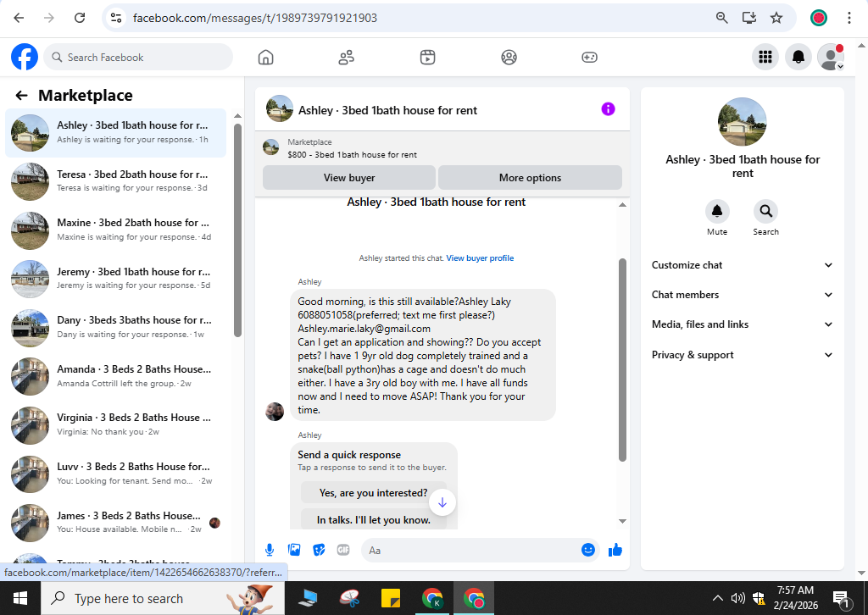
Task: Click browser reload button
Action: pyautogui.click(x=80, y=18)
